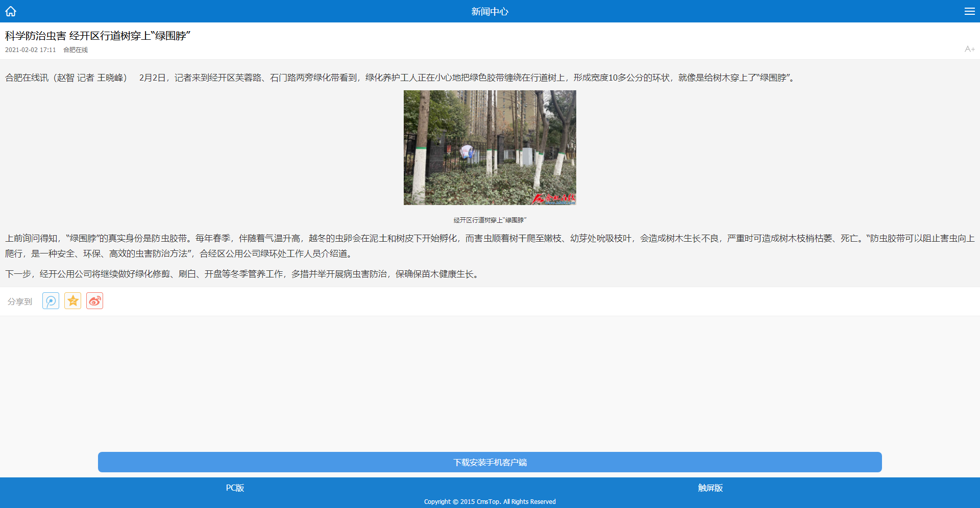Image resolution: width=980 pixels, height=508 pixels.
Task: Share article to Sina Weibo
Action: 95,301
